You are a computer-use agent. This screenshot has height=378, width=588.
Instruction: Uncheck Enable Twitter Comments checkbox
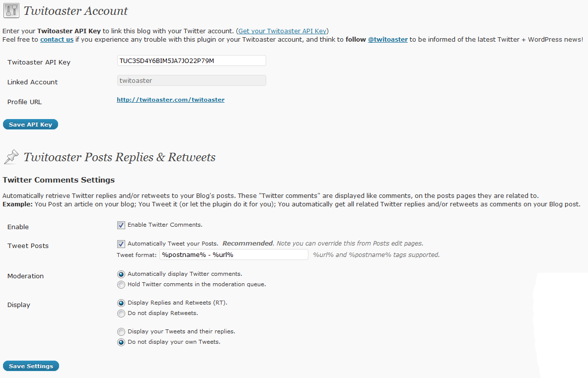point(121,225)
